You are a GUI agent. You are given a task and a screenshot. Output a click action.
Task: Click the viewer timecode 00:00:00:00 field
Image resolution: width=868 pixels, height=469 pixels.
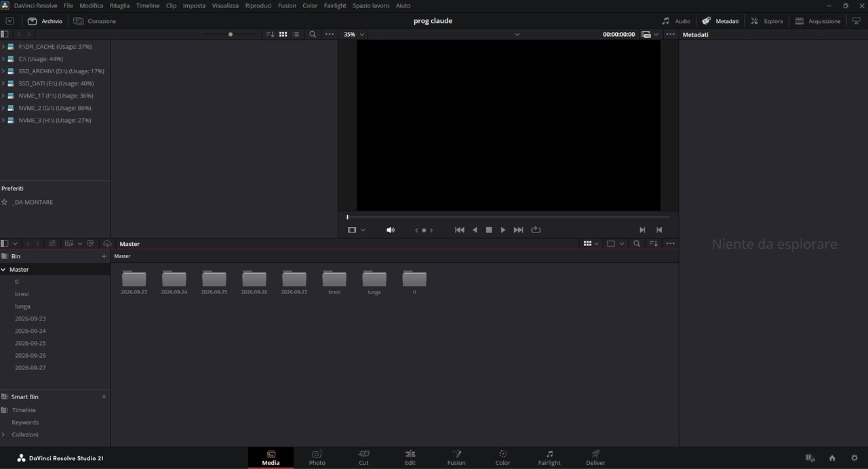[x=618, y=34]
